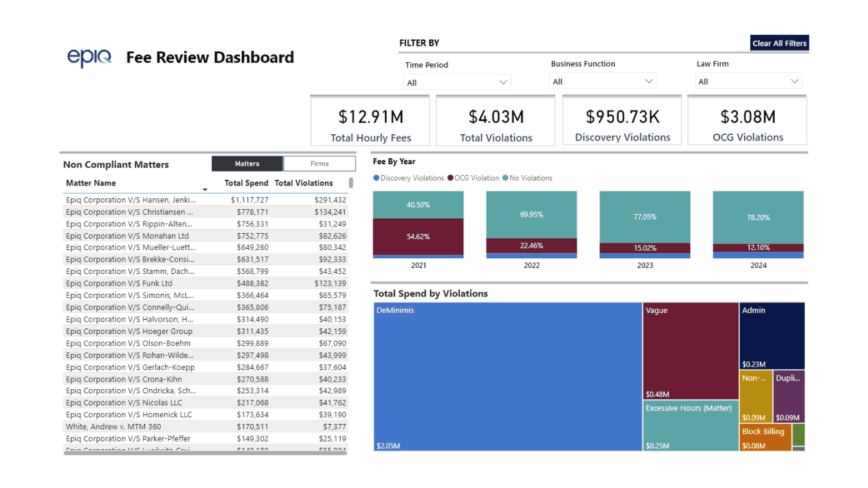Screen dimensions: 868x488
Task: Select the small green treemap block
Action: point(799,435)
